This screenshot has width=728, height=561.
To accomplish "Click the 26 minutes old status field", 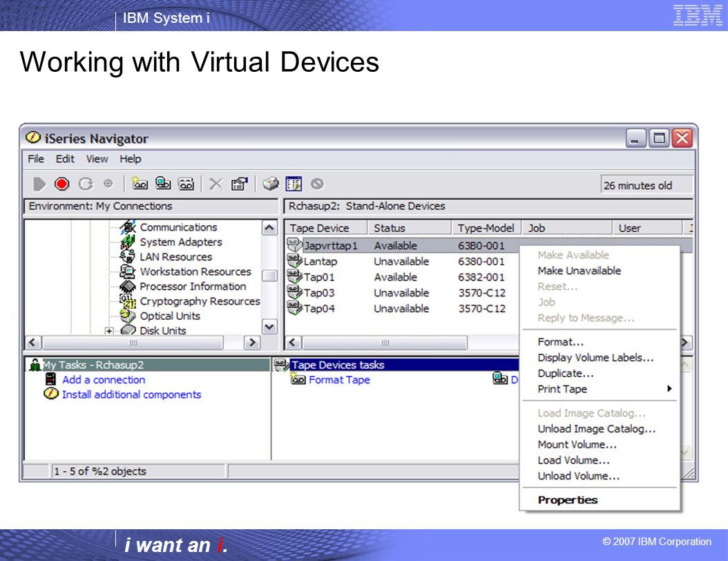I will (646, 185).
